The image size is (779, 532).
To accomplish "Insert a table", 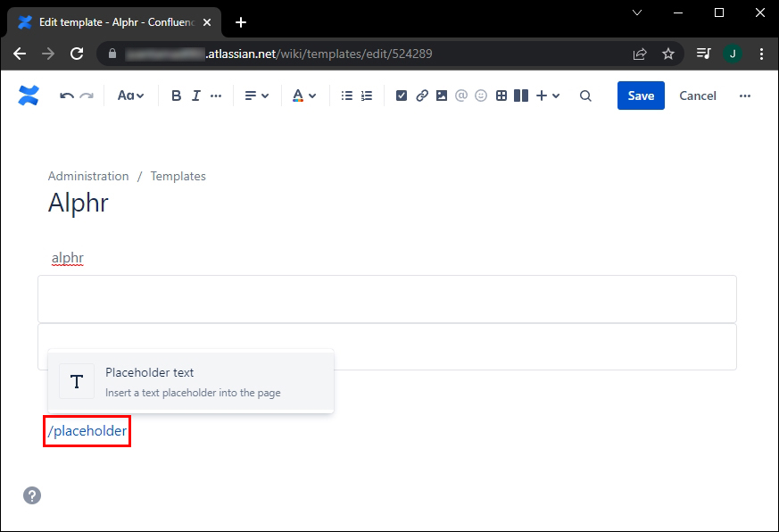I will click(x=501, y=96).
